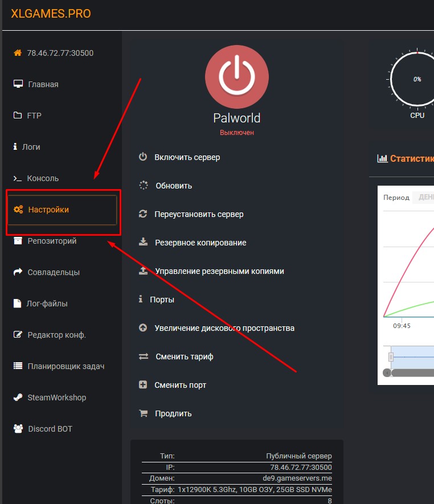Click the chart's horizontal scrollbar
Viewport: 434px width, 504px height.
click(412, 373)
